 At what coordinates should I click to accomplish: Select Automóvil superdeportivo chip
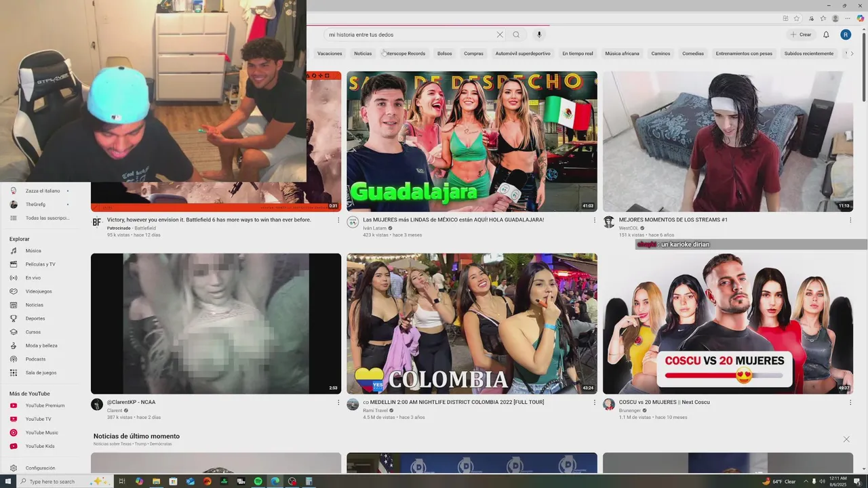tap(523, 54)
